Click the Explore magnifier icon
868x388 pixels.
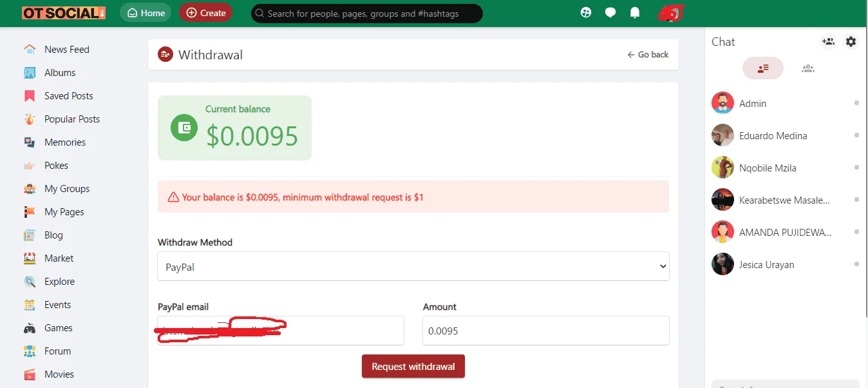pos(30,282)
